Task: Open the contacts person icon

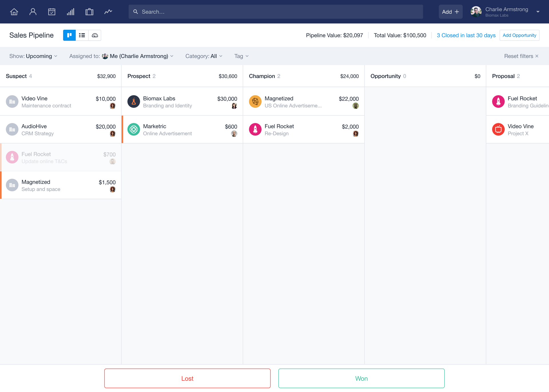Action: pos(33,12)
